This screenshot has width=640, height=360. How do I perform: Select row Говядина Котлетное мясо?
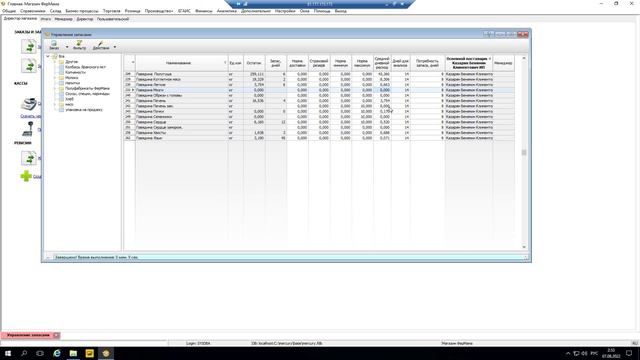(319, 79)
